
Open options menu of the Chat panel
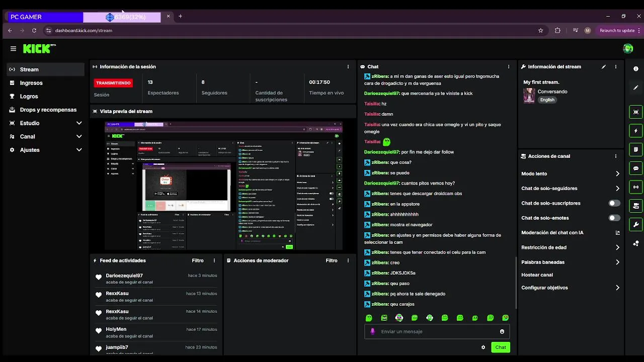pos(509,67)
